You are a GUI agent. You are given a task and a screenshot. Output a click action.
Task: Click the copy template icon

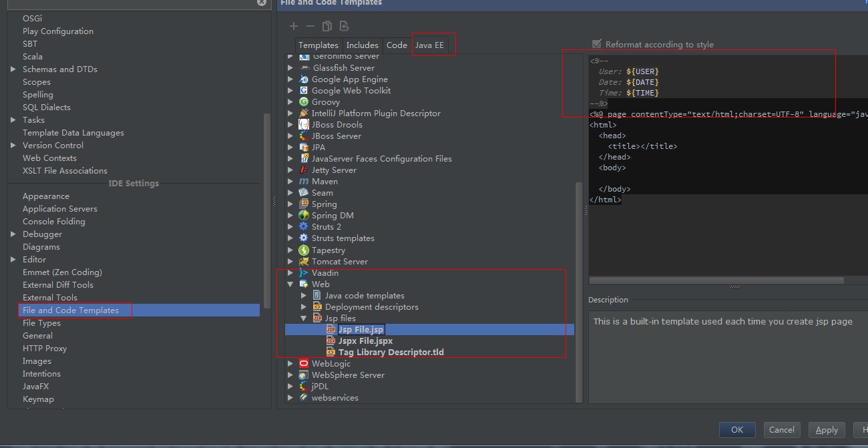(327, 26)
